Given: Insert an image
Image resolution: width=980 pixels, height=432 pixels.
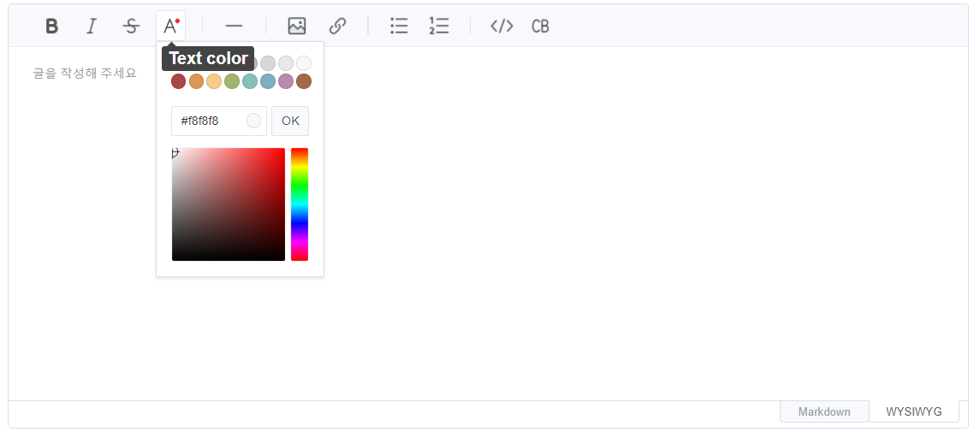Looking at the screenshot, I should pos(297,26).
